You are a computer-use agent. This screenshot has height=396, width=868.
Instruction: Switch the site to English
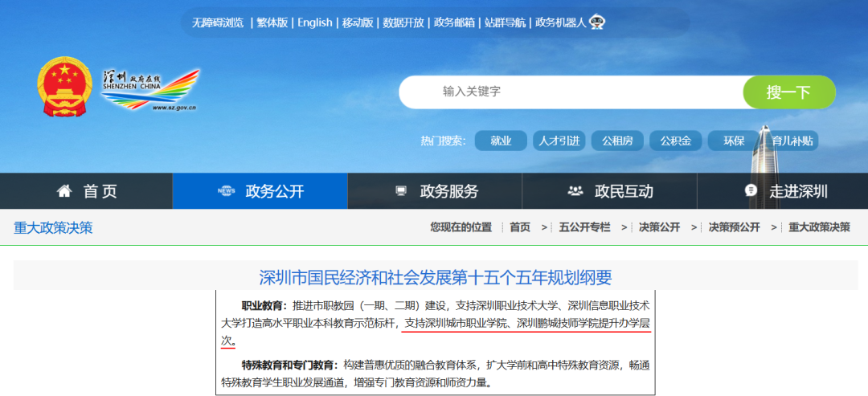(315, 22)
